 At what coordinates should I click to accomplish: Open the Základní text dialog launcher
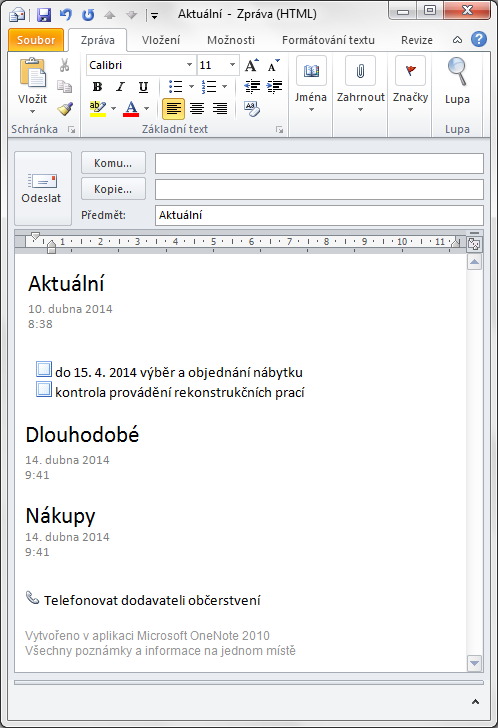pos(279,130)
